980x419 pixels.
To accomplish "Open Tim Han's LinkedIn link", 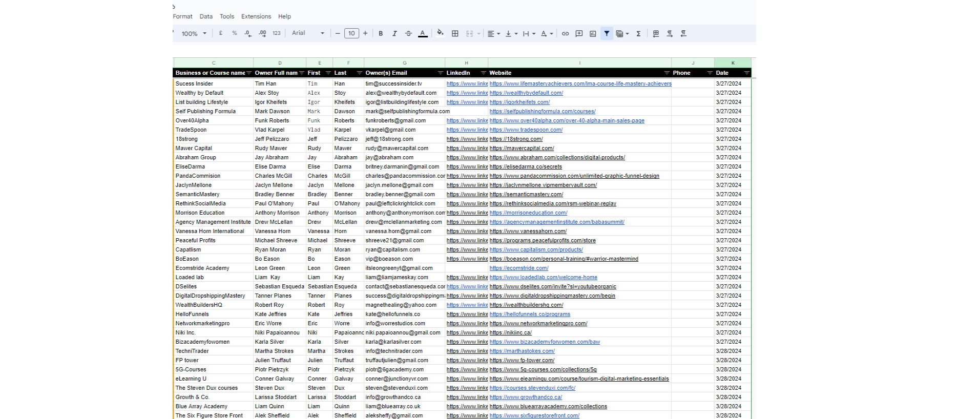I will (467, 84).
